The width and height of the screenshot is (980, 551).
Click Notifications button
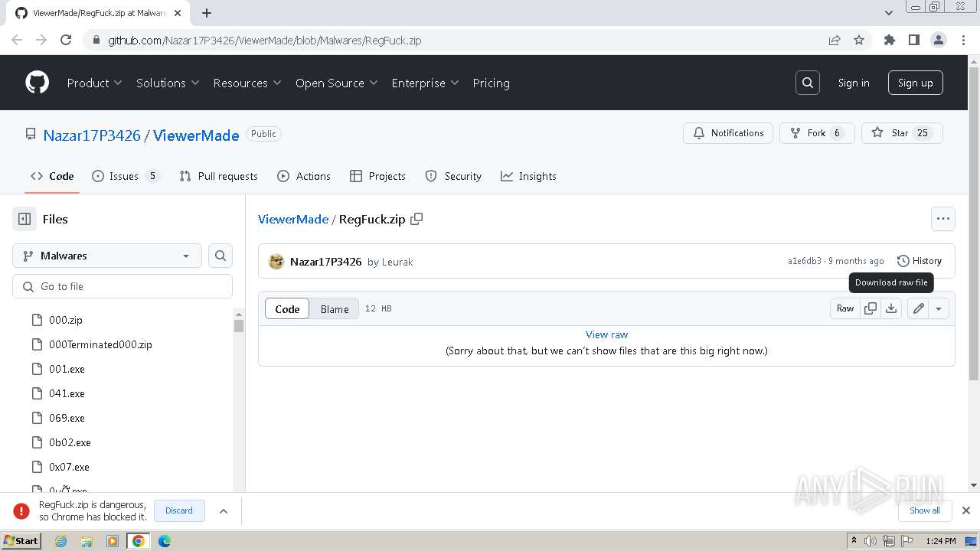pyautogui.click(x=728, y=133)
